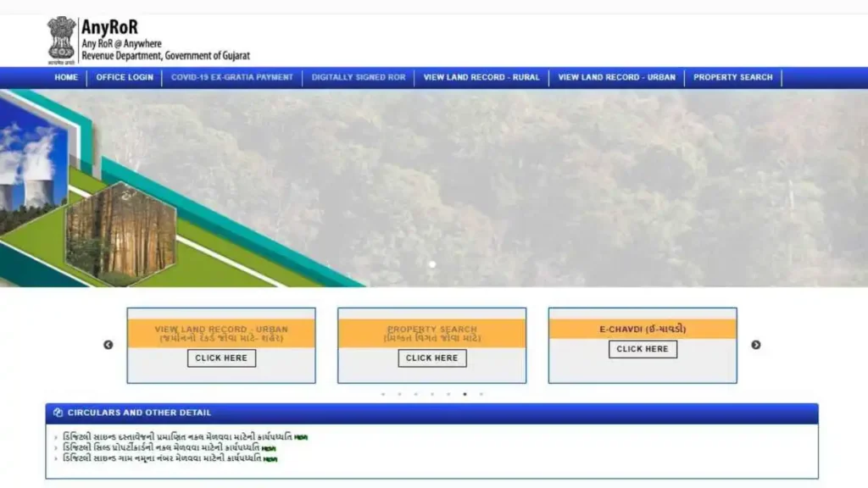868x488 pixels.
Task: Open OFFICE LOGIN from the navigation bar
Action: click(x=125, y=77)
